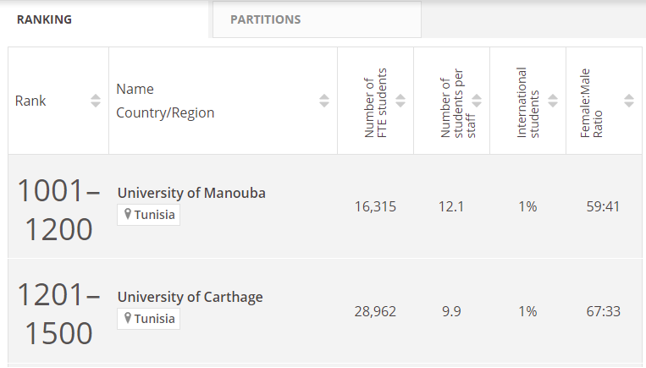Click Tunisia tag under University of Manouba
The height and width of the screenshot is (368, 646).
tap(148, 215)
